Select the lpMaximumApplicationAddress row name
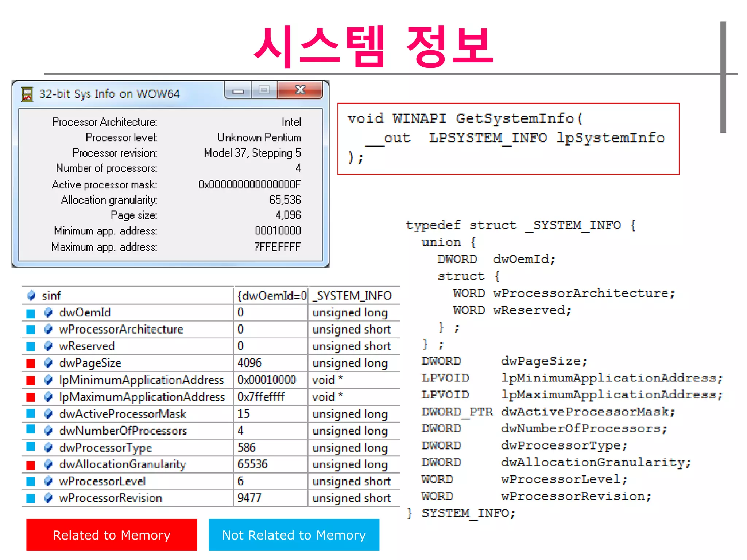Image resolution: width=747 pixels, height=560 pixels. [x=142, y=397]
